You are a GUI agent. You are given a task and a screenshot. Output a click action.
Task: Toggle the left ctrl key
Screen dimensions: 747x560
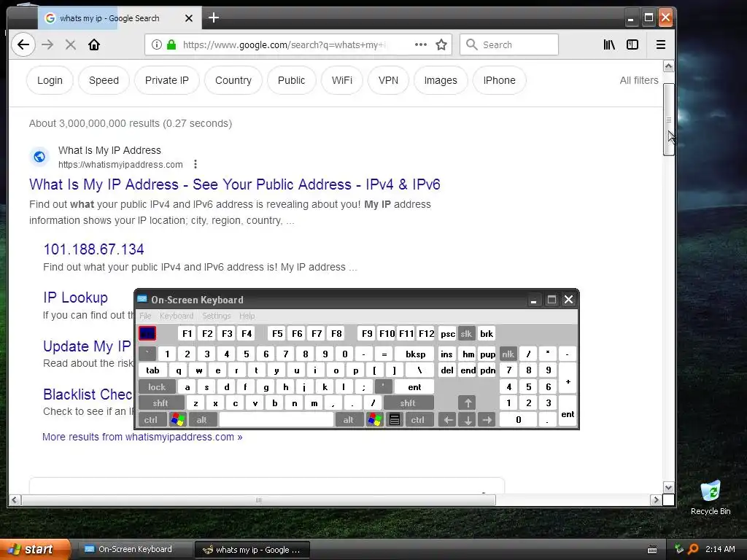click(x=151, y=419)
